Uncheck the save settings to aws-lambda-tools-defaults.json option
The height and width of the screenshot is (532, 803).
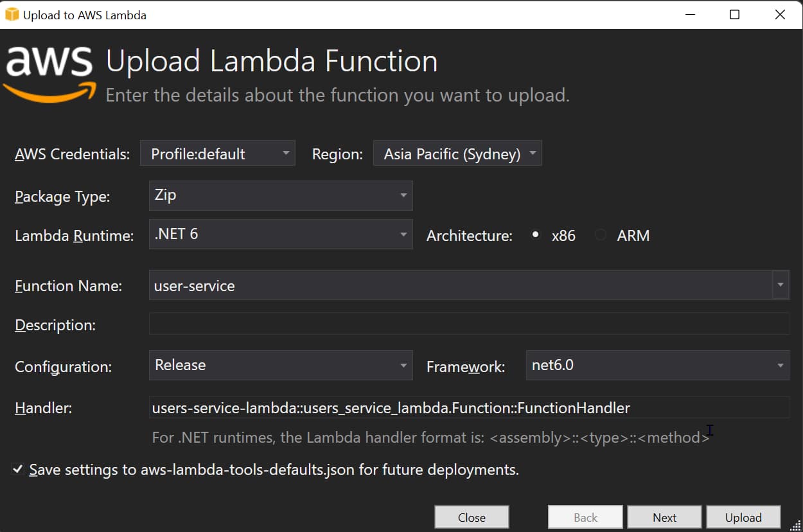[19, 469]
